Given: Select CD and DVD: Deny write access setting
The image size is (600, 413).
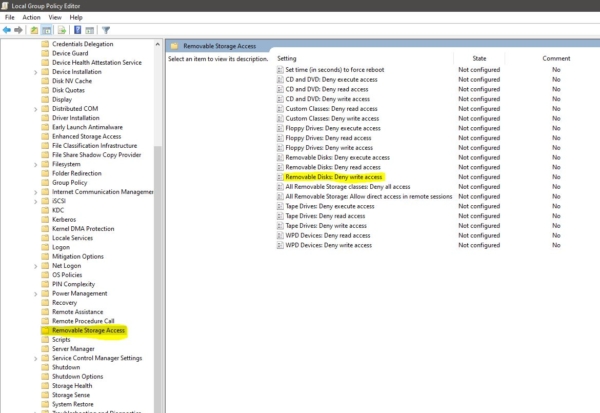Looking at the screenshot, I should click(328, 99).
